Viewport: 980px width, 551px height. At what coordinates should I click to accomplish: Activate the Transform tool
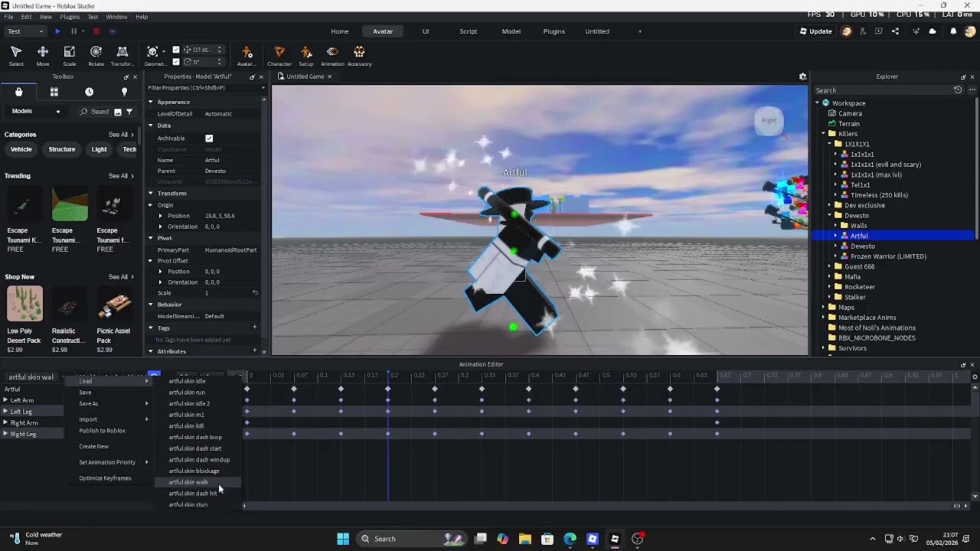(x=122, y=55)
